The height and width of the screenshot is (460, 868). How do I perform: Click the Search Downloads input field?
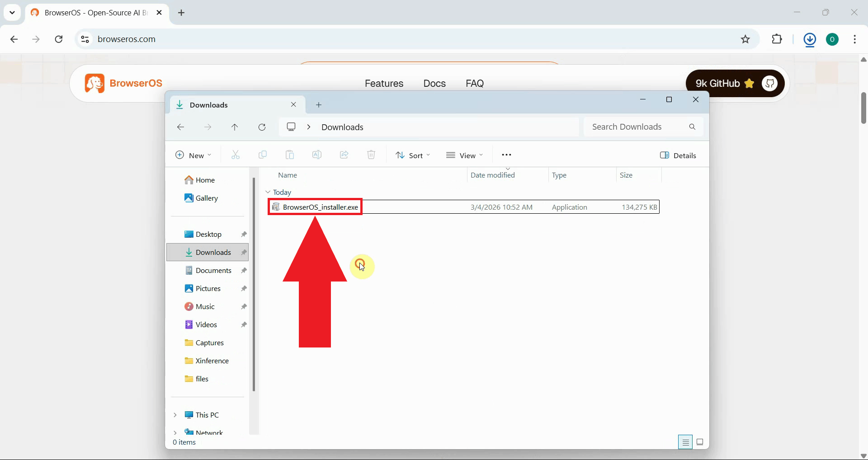click(x=637, y=127)
